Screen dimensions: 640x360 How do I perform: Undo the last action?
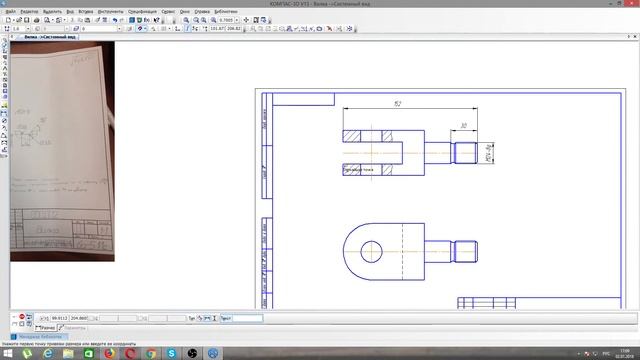tap(115, 20)
